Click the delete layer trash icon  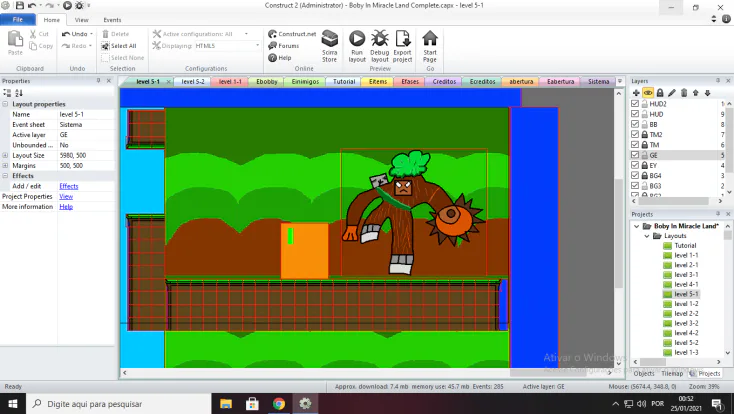pyautogui.click(x=684, y=93)
